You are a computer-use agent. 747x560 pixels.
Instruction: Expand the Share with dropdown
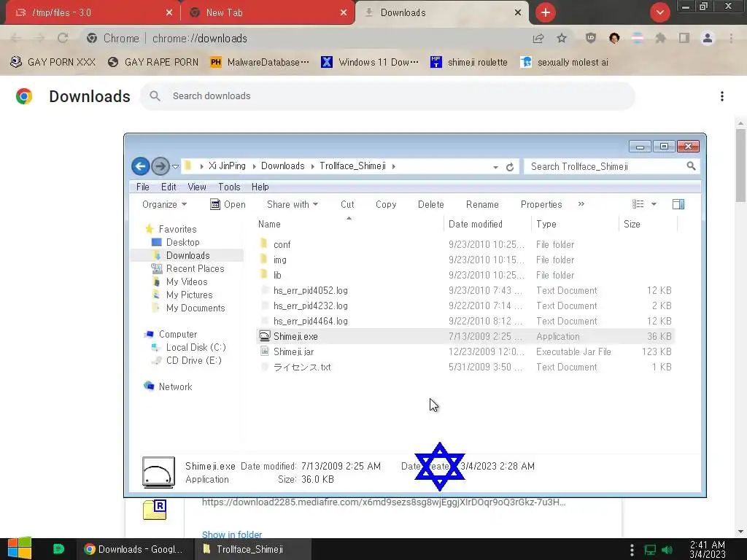tap(292, 204)
